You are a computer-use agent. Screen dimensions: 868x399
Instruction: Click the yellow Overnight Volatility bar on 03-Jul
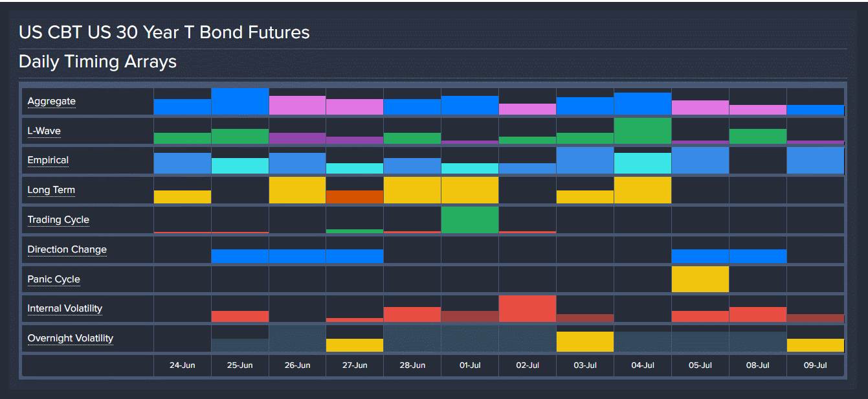point(584,341)
